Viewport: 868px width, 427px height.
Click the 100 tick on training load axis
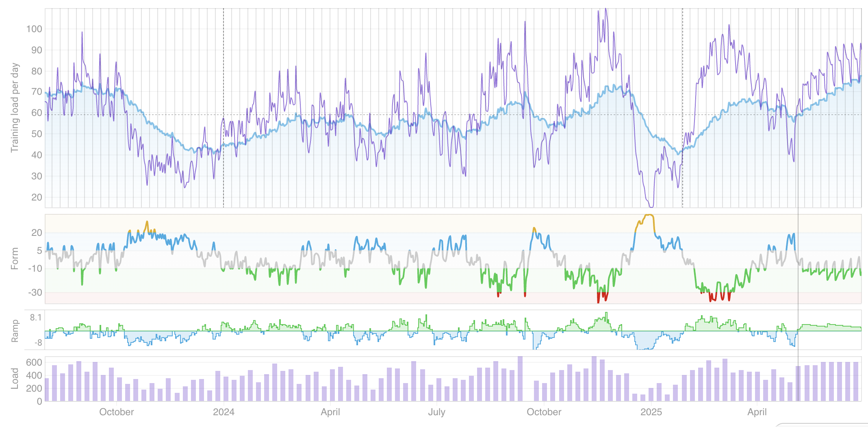pyautogui.click(x=34, y=29)
